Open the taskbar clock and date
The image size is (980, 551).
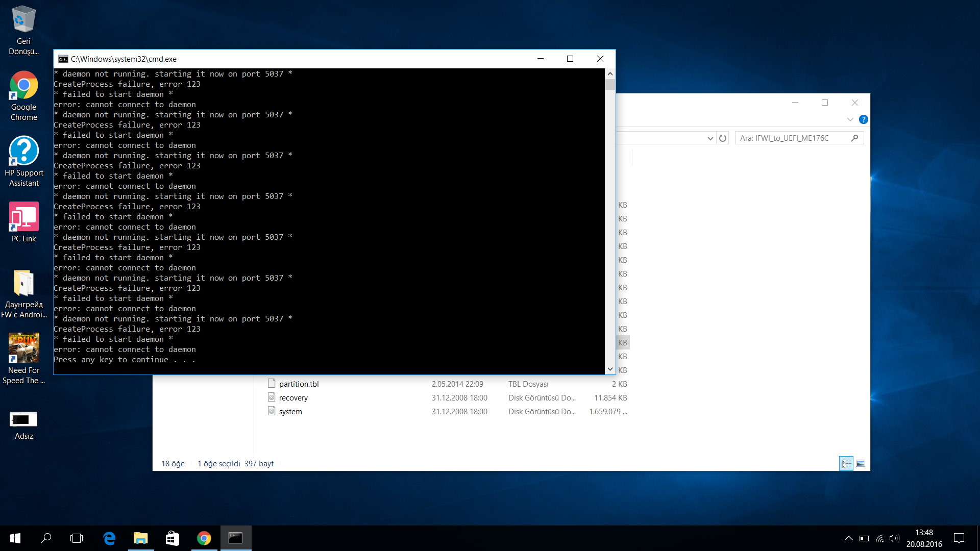coord(924,538)
